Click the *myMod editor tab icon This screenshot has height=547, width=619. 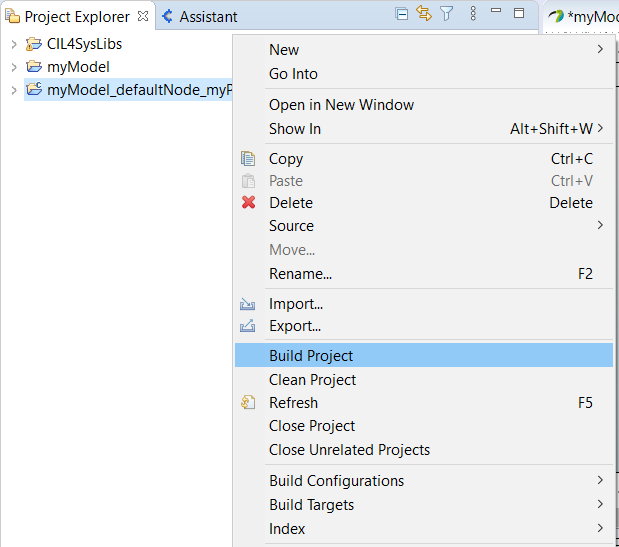coord(556,17)
